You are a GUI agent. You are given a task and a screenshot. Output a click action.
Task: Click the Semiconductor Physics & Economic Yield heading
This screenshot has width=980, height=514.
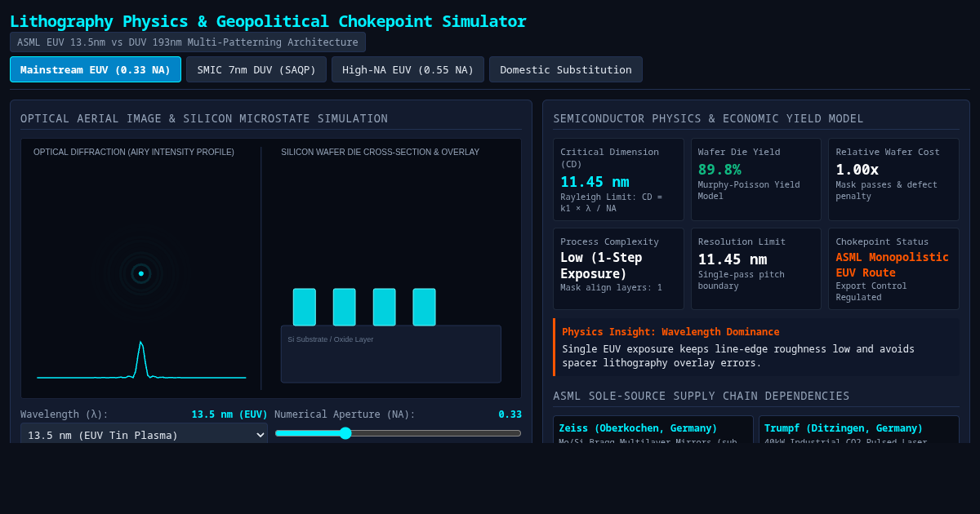coord(708,118)
